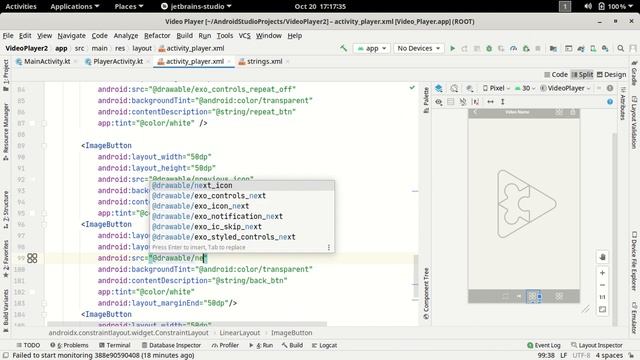Select the Pan hand tool in the preview
Viewport: 640px width, 360px height.
point(602,257)
